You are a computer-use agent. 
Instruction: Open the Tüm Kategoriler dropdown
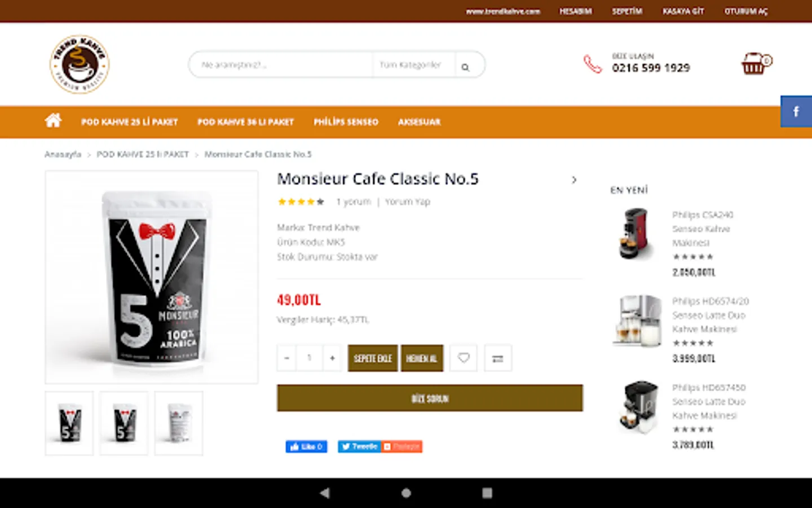tap(411, 65)
